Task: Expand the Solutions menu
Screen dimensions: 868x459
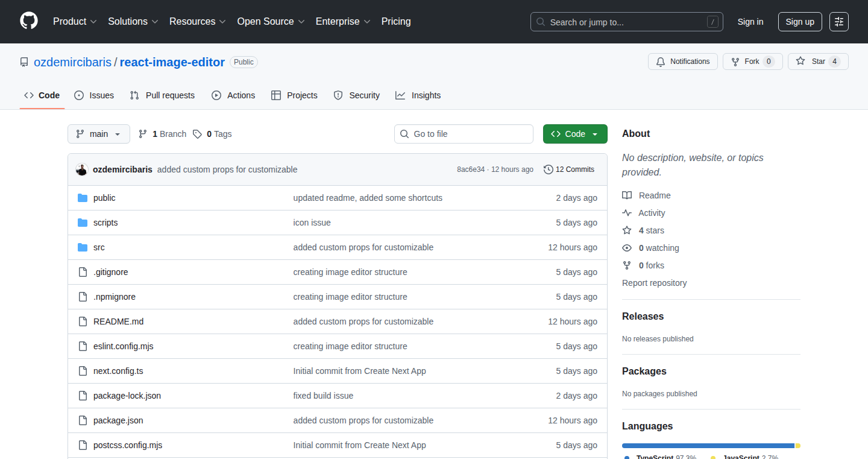Action: pyautogui.click(x=133, y=22)
